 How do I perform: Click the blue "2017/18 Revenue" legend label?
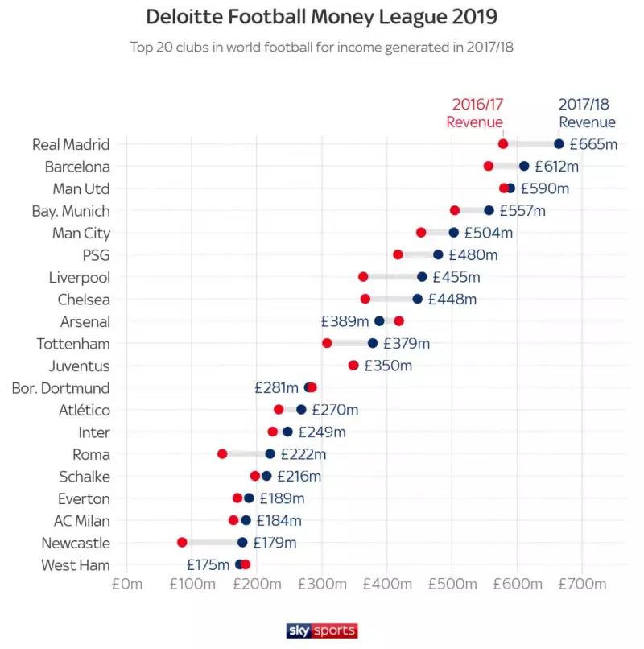pyautogui.click(x=588, y=113)
